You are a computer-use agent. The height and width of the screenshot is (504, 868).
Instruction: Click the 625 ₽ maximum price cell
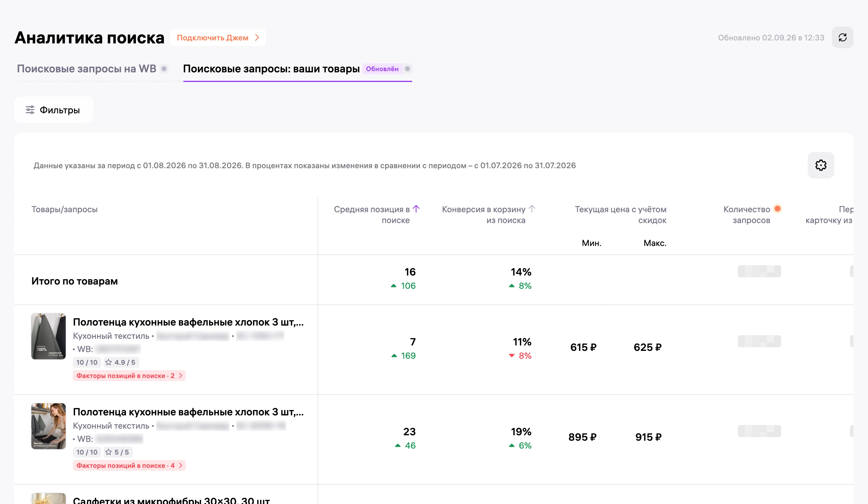648,347
